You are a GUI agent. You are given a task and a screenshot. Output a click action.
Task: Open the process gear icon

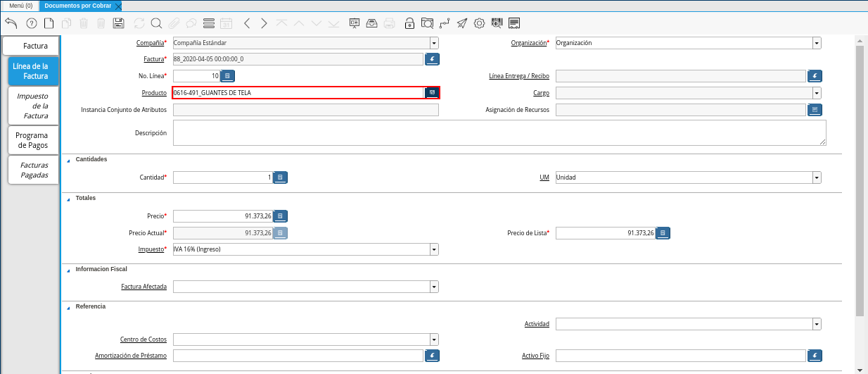479,23
